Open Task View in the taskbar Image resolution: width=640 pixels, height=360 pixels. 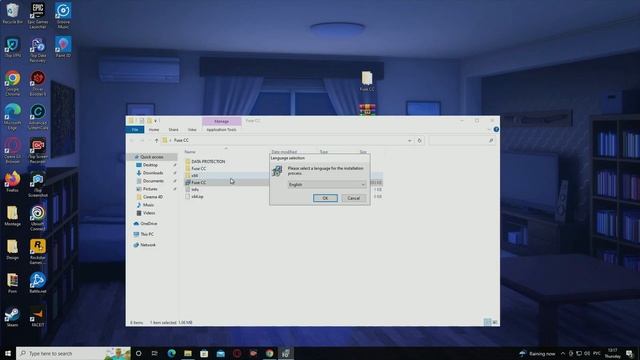click(x=155, y=353)
